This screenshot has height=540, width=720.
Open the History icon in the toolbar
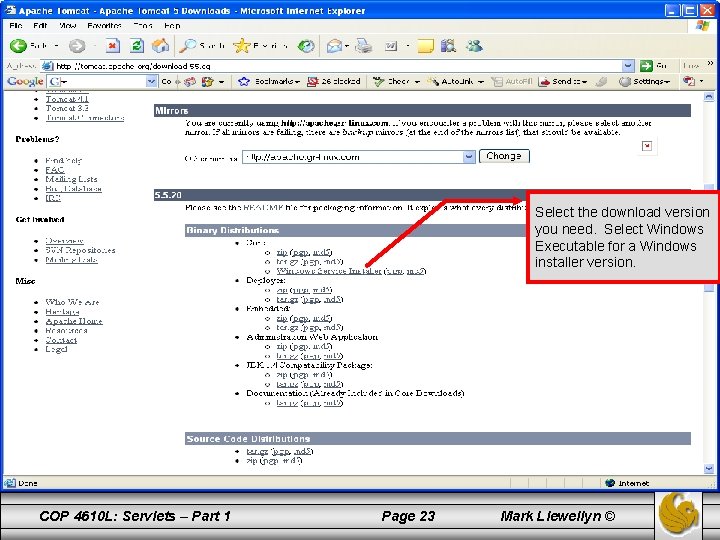(x=306, y=46)
